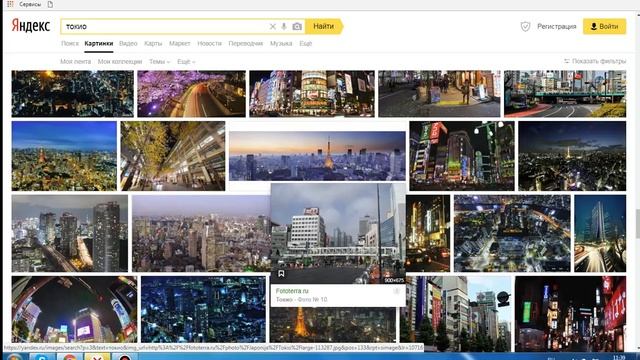The height and width of the screenshot is (360, 640).
Task: Click the Яндекс logo
Action: pos(31,26)
